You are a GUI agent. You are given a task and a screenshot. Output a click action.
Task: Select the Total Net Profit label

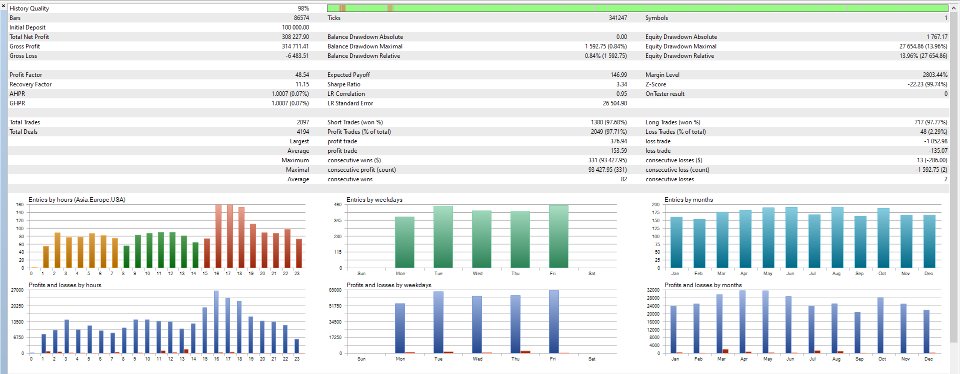[29, 37]
